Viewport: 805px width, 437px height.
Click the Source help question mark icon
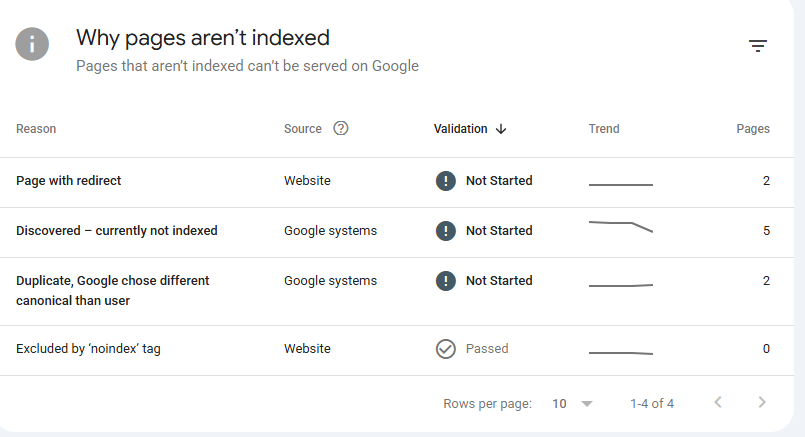(341, 128)
